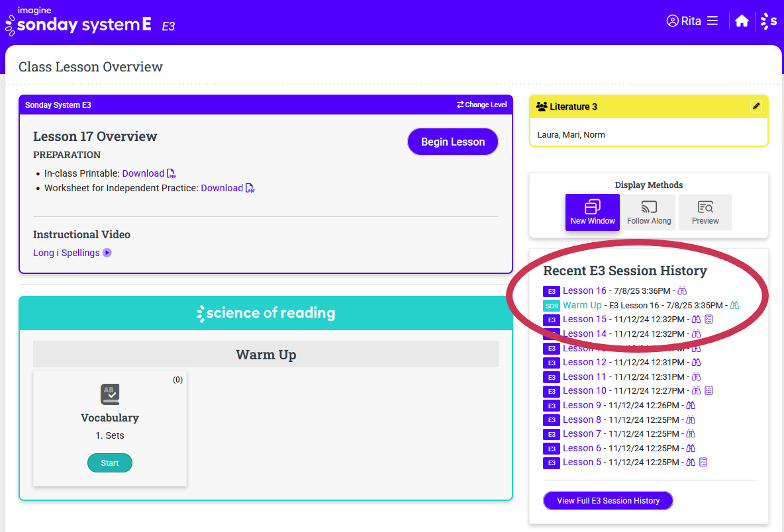Open the Warm Up session history link

pos(583,305)
